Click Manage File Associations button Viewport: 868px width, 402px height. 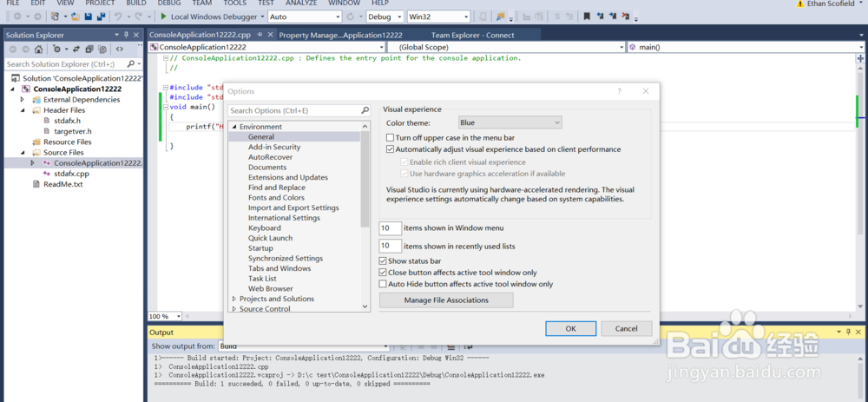[446, 300]
